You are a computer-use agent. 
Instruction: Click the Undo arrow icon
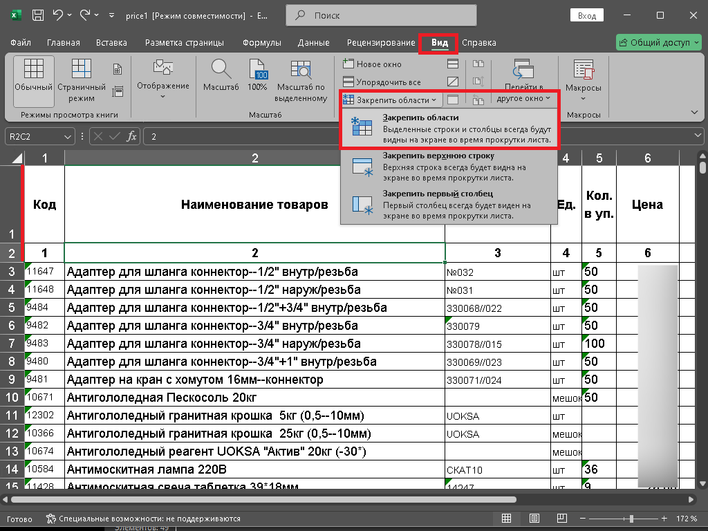point(57,15)
